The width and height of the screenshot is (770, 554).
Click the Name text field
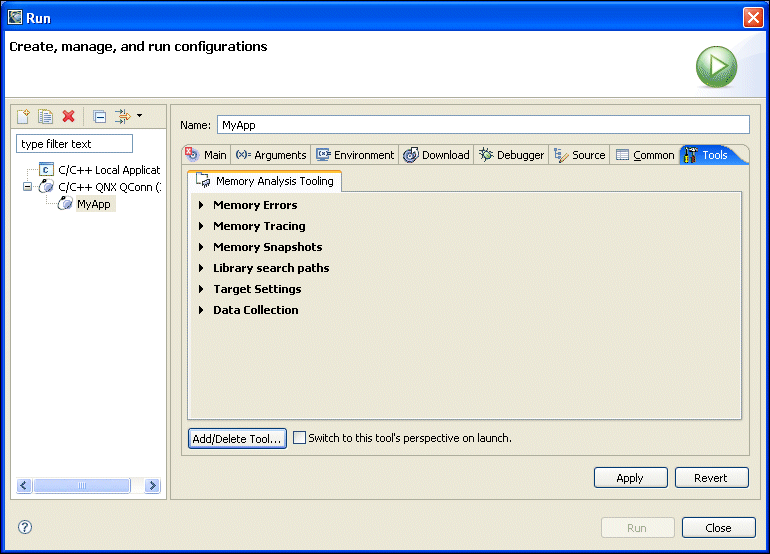(x=482, y=125)
